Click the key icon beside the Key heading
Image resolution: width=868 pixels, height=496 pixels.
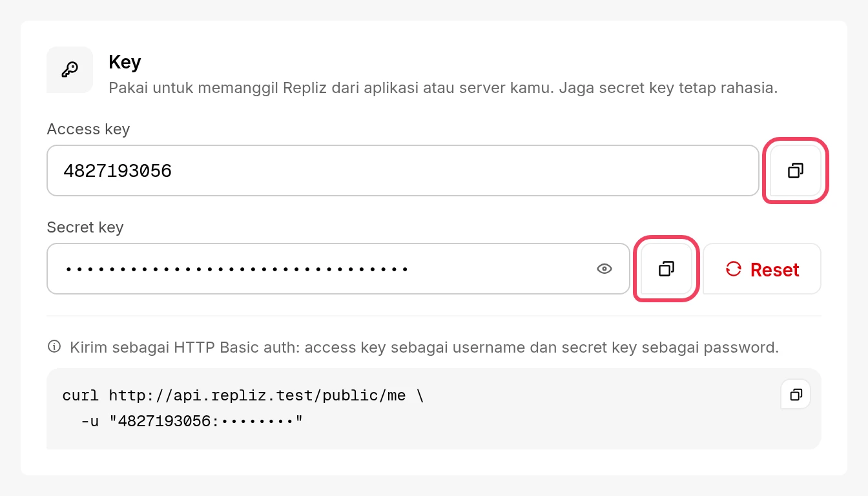70,70
